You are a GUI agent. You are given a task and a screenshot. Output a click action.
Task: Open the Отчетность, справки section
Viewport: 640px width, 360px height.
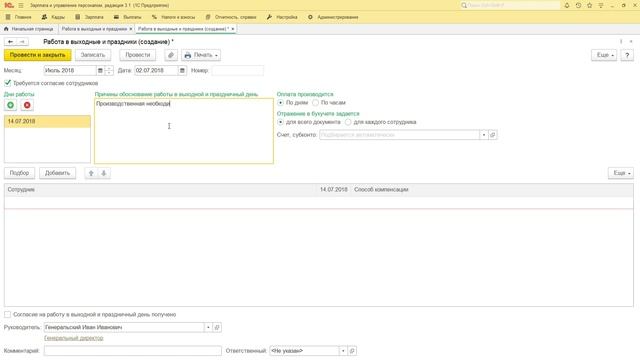pos(231,17)
